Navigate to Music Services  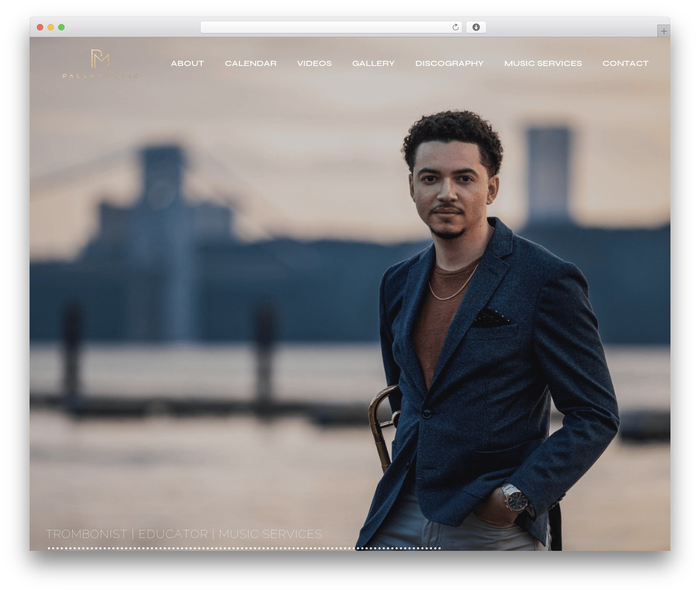click(x=543, y=63)
